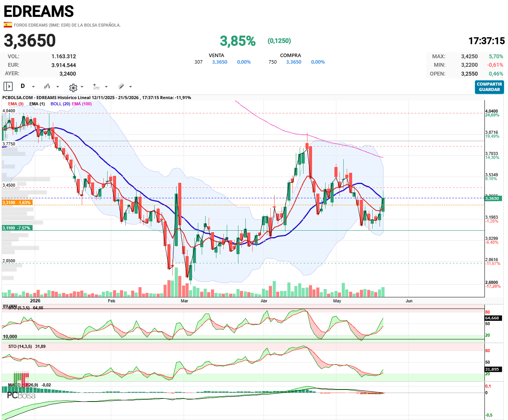Click the green 3,1100 -7,57% level tag
This screenshot has width=508, height=420.
coord(17,228)
